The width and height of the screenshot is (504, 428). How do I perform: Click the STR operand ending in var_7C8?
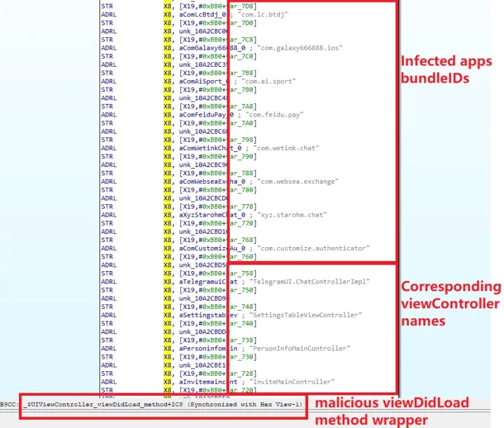(218, 40)
